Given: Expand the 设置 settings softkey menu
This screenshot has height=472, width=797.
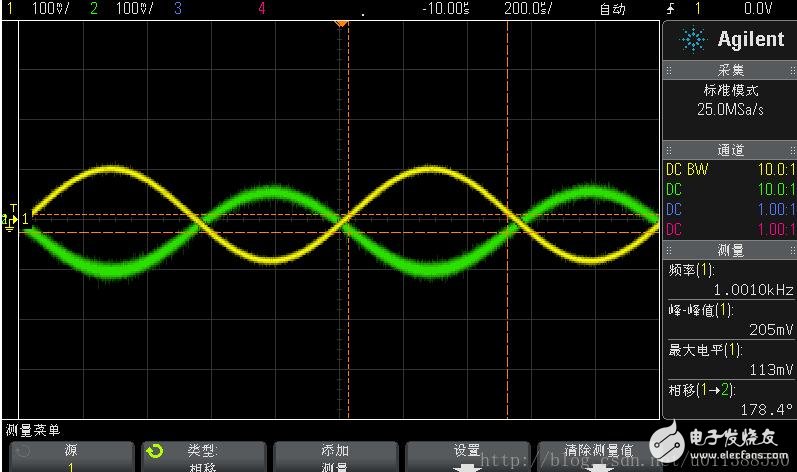Looking at the screenshot, I should pos(467,452).
